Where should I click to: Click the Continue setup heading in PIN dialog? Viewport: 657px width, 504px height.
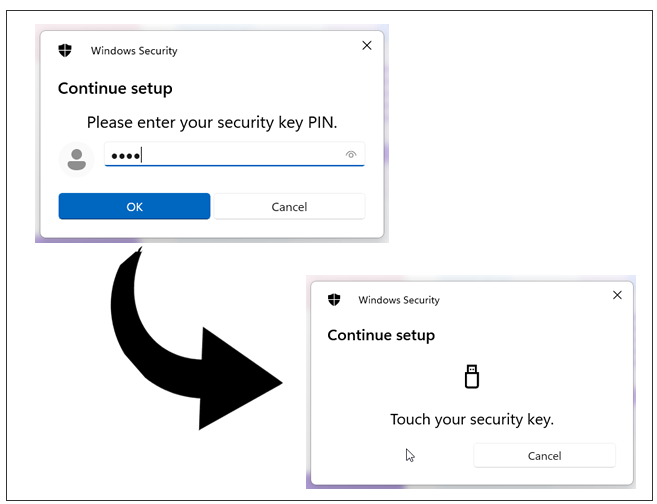click(x=115, y=88)
